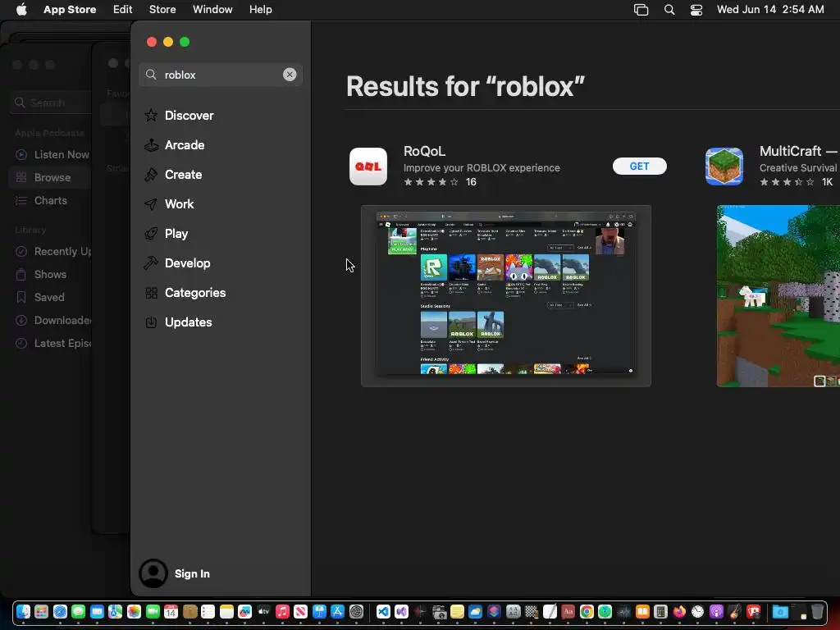Image resolution: width=840 pixels, height=630 pixels.
Task: Open the Help menu
Action: [260, 10]
